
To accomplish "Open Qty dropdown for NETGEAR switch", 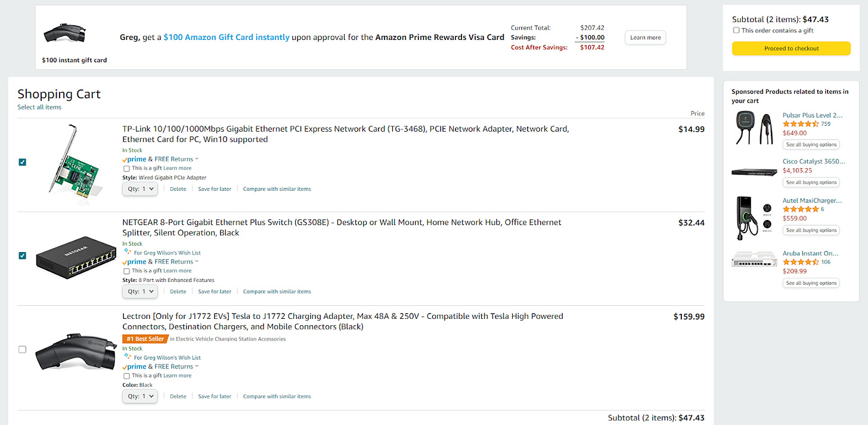I will point(140,291).
